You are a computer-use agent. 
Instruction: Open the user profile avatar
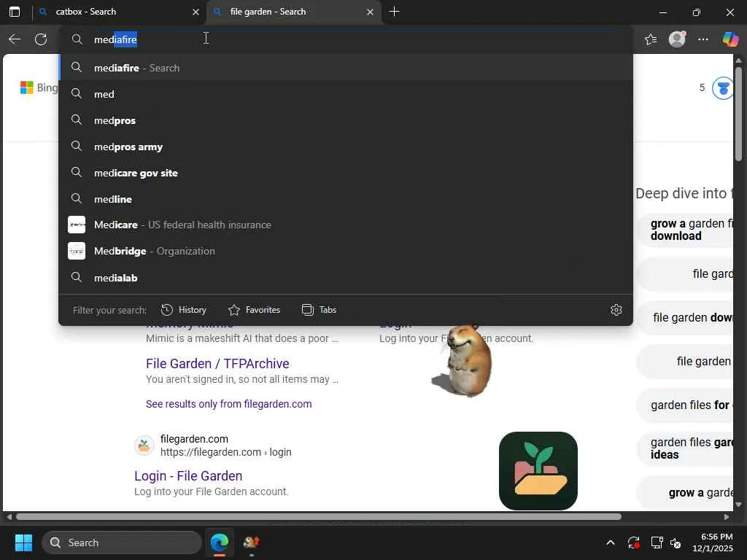point(677,39)
